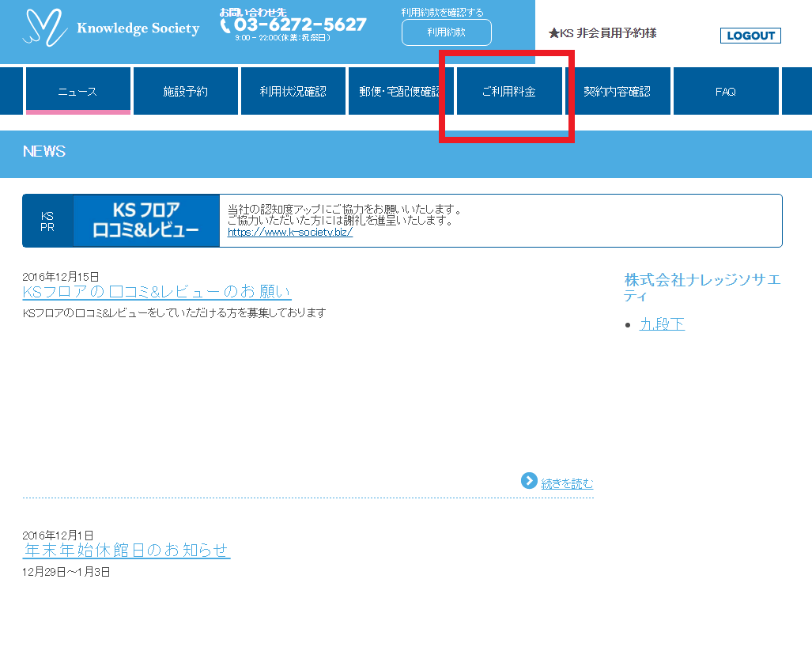Go to the 利用状況確認 tab
This screenshot has width=812, height=651.
(293, 92)
